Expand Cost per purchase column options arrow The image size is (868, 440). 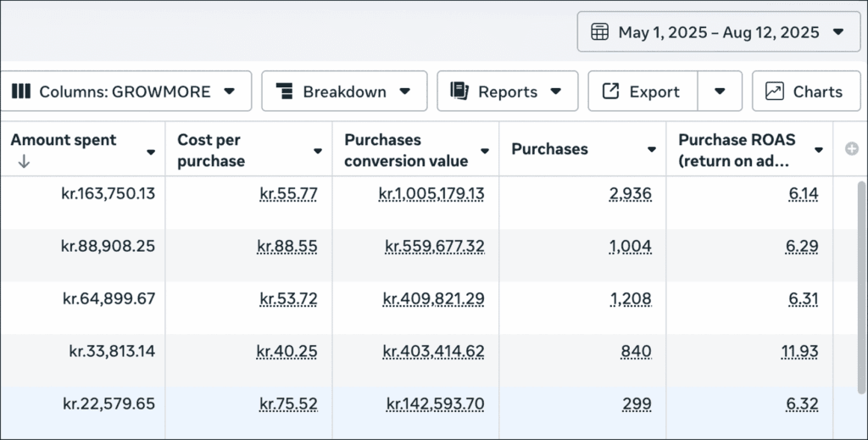(318, 151)
